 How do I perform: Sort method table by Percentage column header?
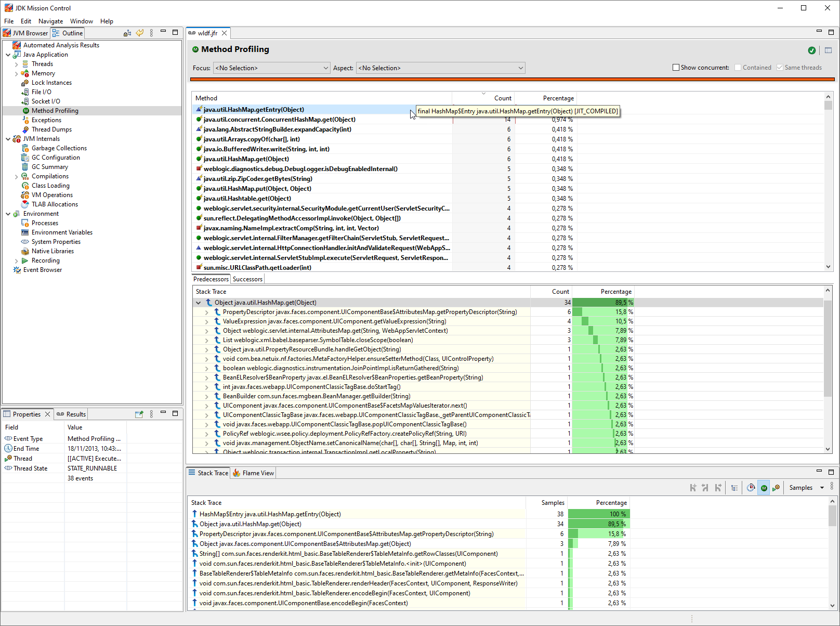point(546,98)
